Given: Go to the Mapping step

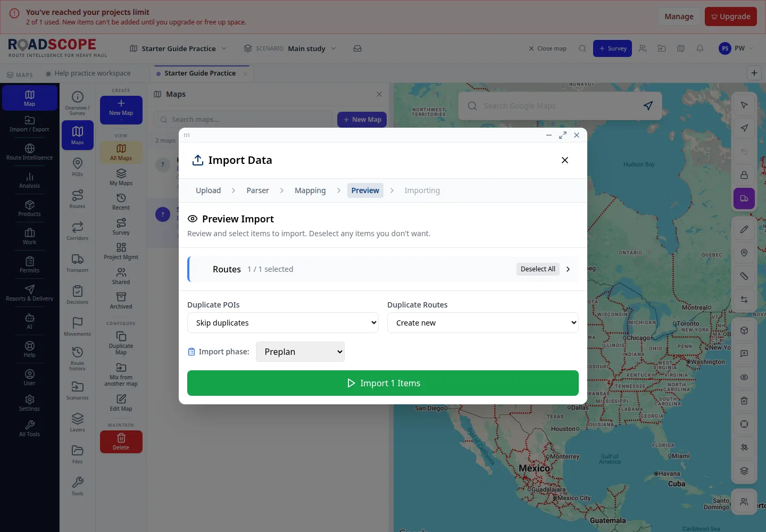Looking at the screenshot, I should click(310, 190).
